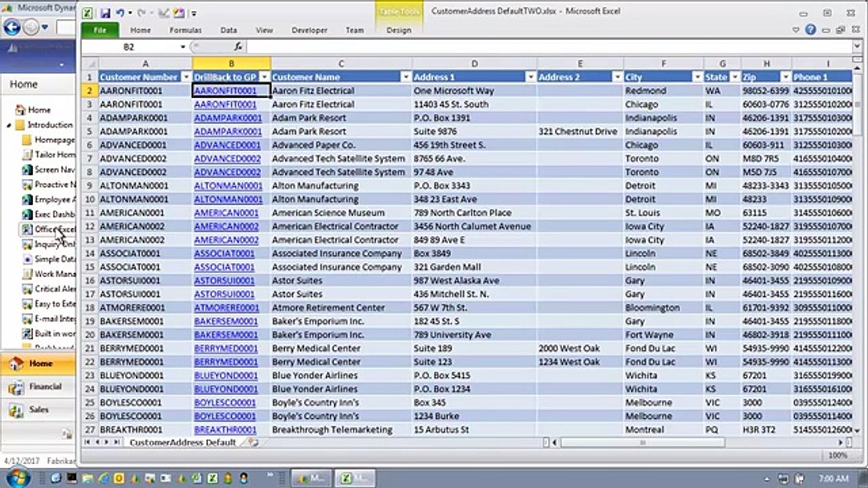Open the Address 2 column filter dropdown
868x488 pixels.
(x=617, y=77)
